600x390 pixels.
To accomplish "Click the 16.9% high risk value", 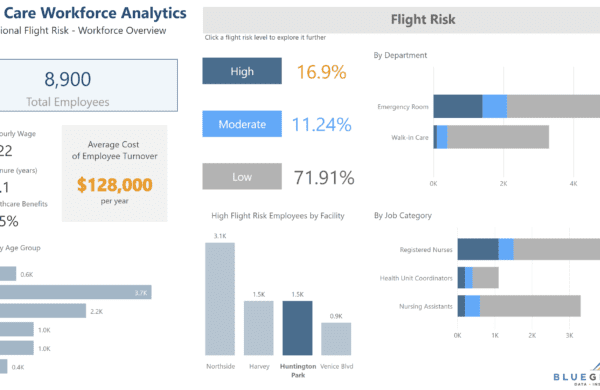I will (x=321, y=72).
